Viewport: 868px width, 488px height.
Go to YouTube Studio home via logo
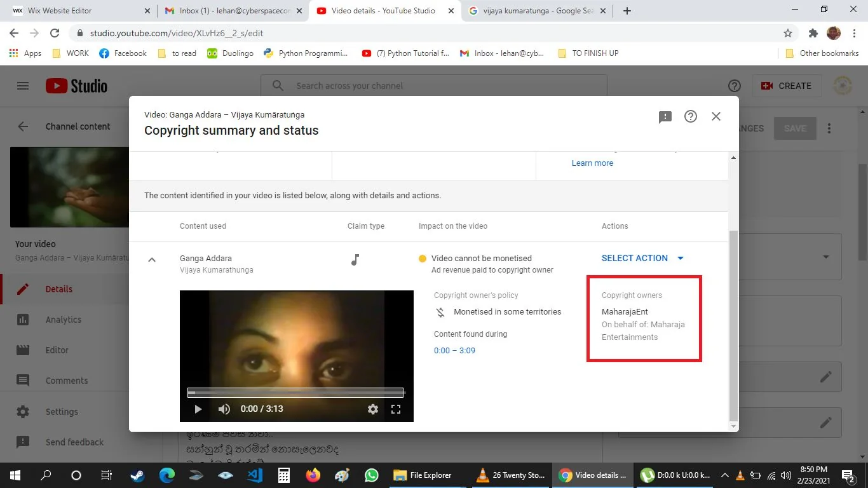[x=76, y=86]
